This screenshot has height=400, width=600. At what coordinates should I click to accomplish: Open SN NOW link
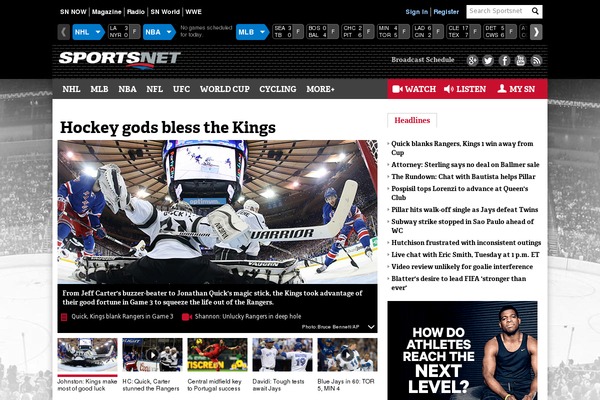pyautogui.click(x=73, y=12)
